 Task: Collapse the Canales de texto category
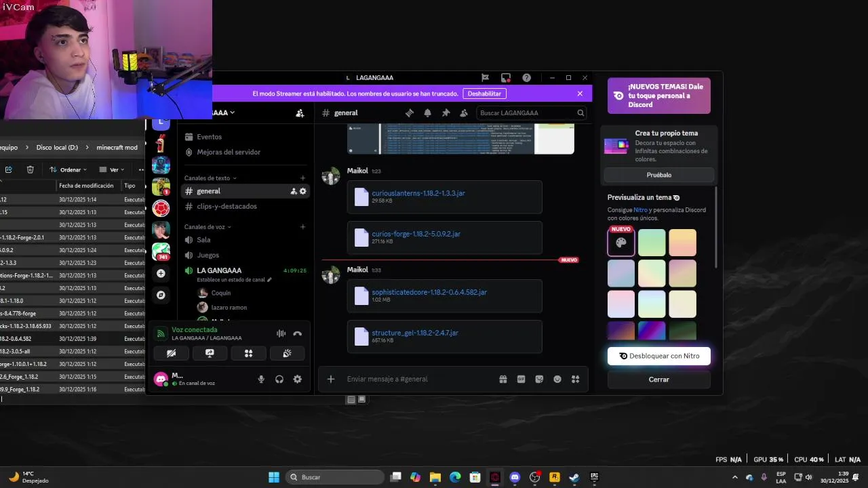click(x=210, y=178)
